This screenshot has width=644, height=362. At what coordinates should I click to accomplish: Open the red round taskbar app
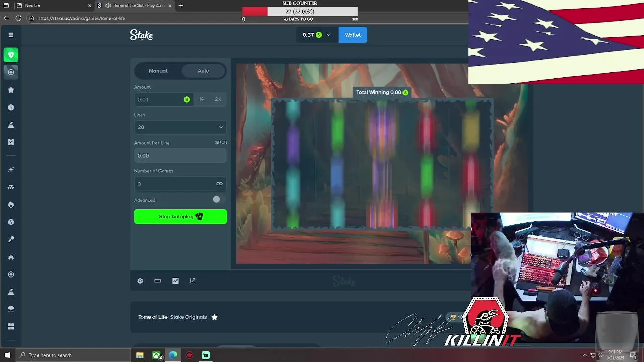[x=189, y=355]
